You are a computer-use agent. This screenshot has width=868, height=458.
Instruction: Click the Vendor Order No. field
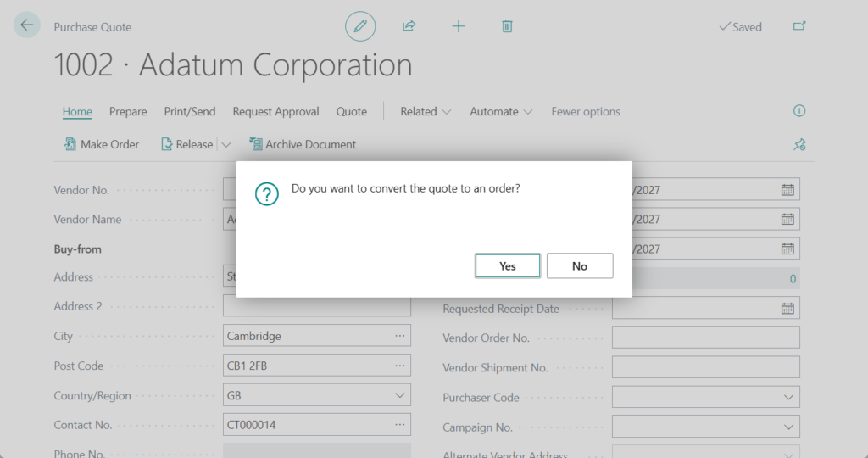(705, 338)
